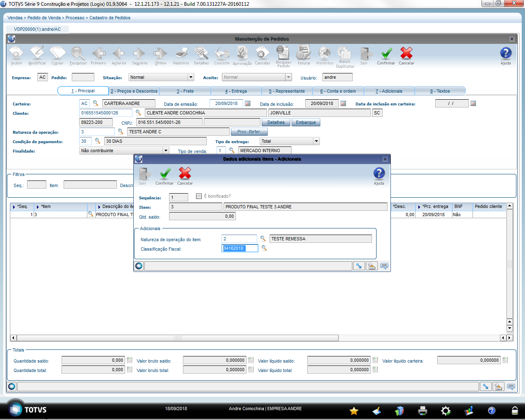Screen dimensions: 525x420
Task: Switch to the 5 - Representante tab
Action: (287, 91)
